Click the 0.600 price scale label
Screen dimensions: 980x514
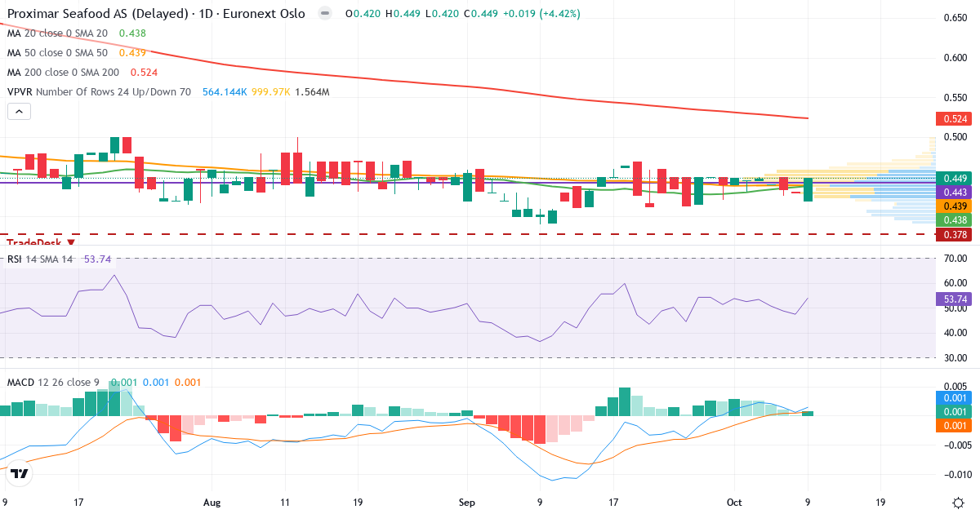coord(954,58)
